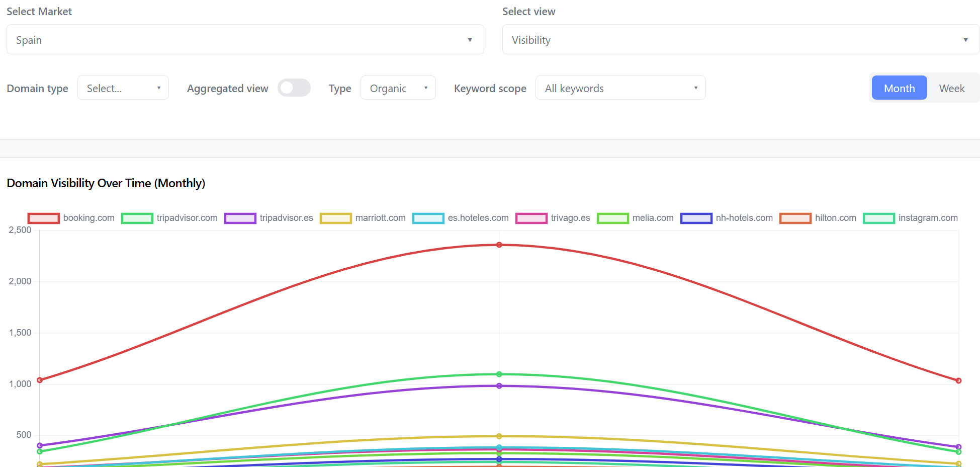Toggle booking.com legend color box
The image size is (980, 467).
tap(44, 218)
